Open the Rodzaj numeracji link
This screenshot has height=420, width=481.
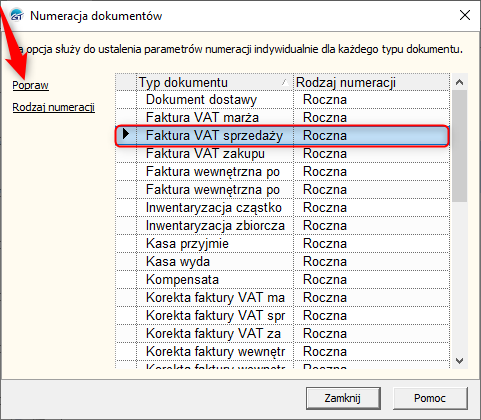click(54, 107)
